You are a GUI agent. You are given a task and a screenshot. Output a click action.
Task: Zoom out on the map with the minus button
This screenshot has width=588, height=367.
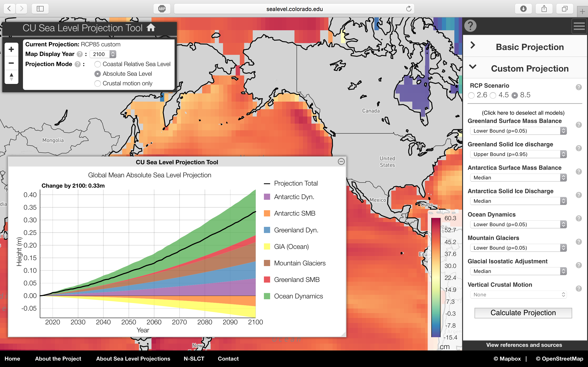(x=11, y=63)
